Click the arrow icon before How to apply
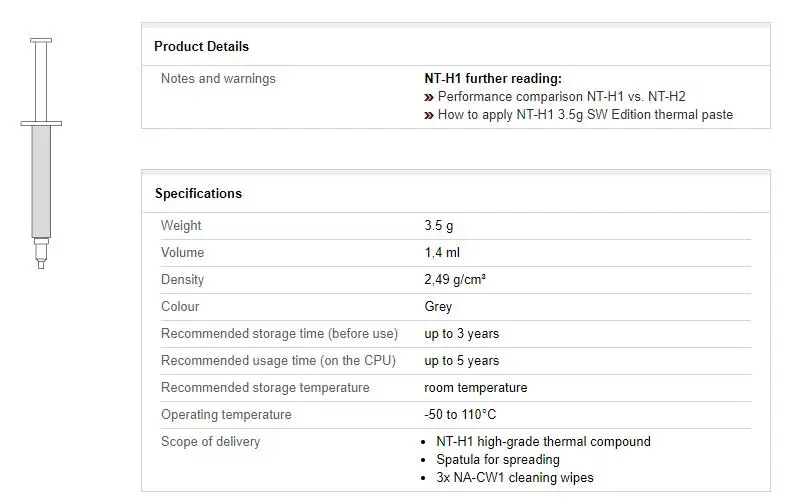The width and height of the screenshot is (791, 502). (429, 115)
